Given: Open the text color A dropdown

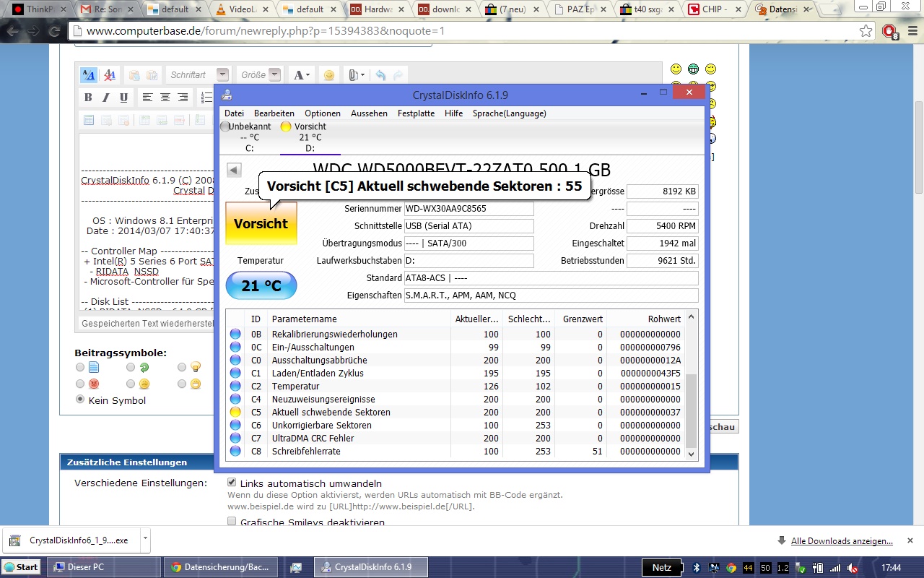Looking at the screenshot, I should pos(302,75).
